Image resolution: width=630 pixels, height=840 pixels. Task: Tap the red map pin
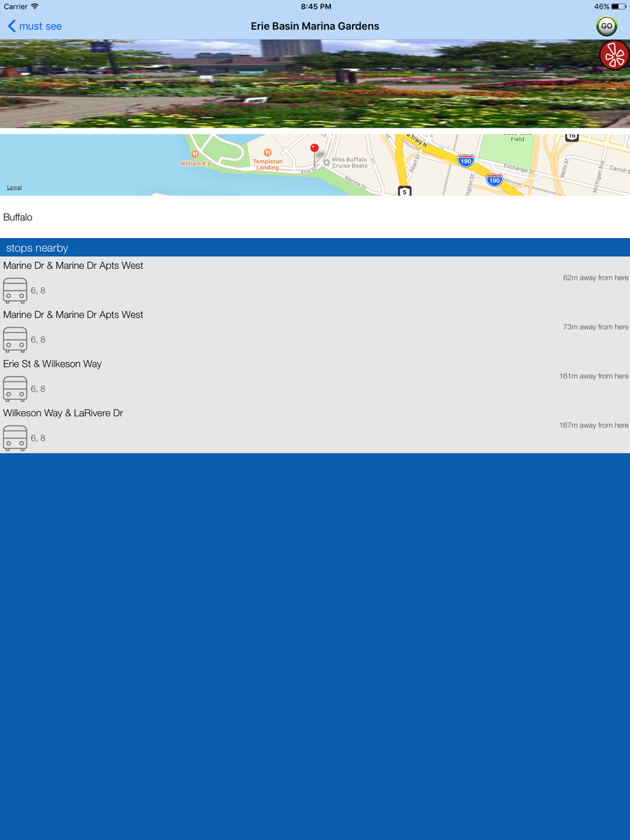coord(314,150)
